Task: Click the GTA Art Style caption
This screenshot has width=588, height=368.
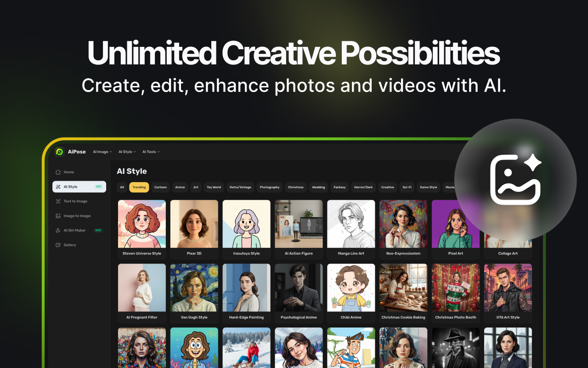Action: click(x=508, y=317)
